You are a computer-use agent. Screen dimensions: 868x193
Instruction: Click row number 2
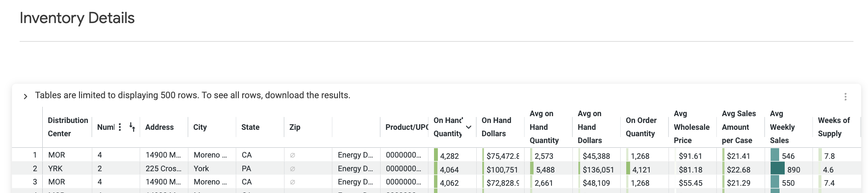35,168
